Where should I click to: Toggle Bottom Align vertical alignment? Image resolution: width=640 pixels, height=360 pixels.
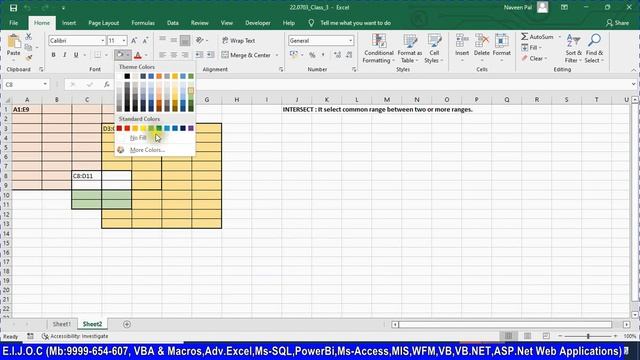[185, 40]
